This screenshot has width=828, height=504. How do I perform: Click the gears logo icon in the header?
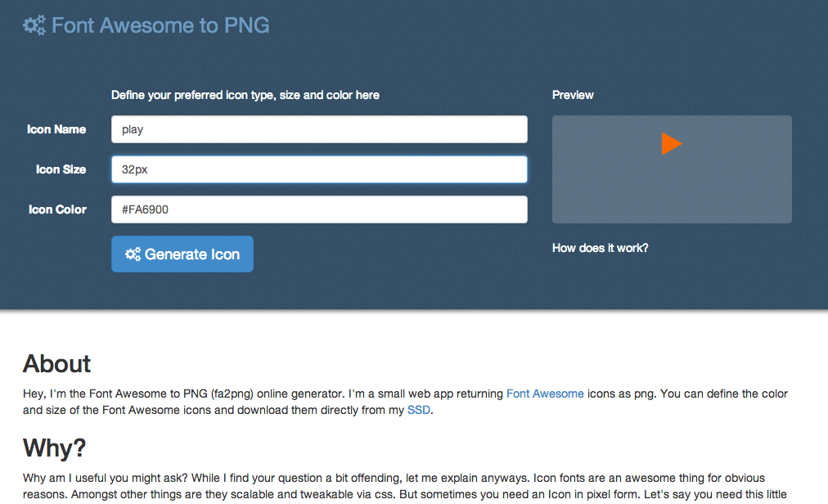pyautogui.click(x=34, y=26)
